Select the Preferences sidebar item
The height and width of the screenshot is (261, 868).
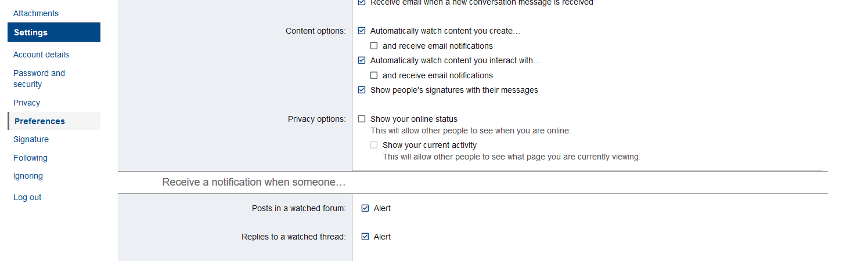(39, 121)
